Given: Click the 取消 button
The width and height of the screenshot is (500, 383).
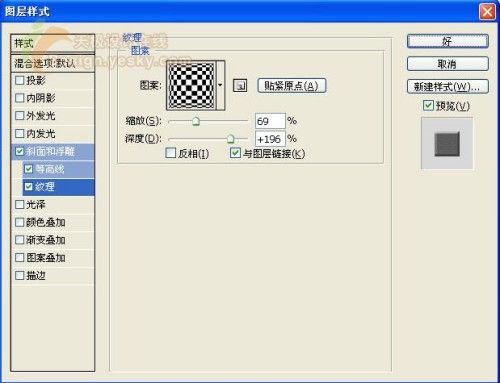Looking at the screenshot, I should [448, 64].
